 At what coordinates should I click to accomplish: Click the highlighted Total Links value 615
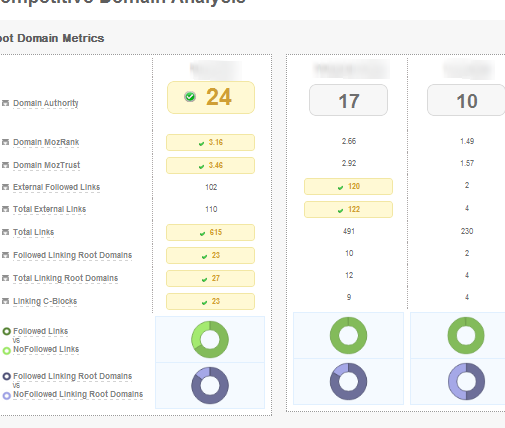pyautogui.click(x=210, y=233)
